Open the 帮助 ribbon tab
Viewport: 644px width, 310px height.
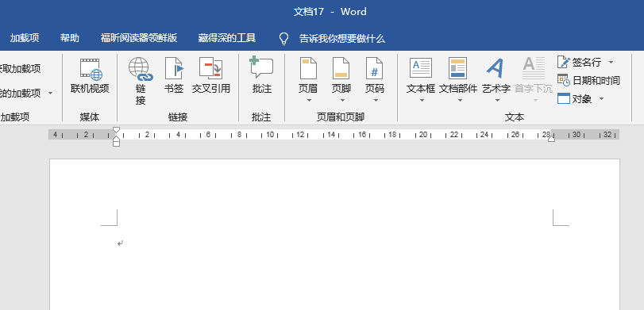70,38
